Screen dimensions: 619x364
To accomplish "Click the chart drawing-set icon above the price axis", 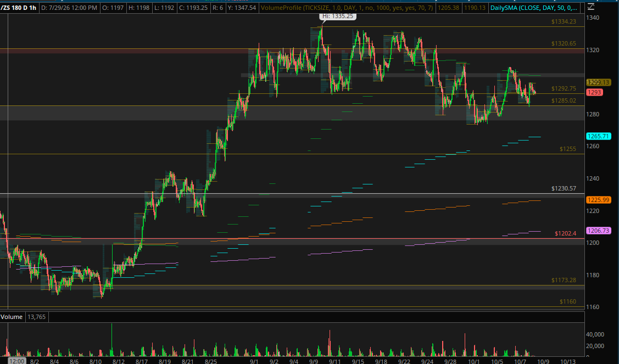I will pyautogui.click(x=590, y=7).
